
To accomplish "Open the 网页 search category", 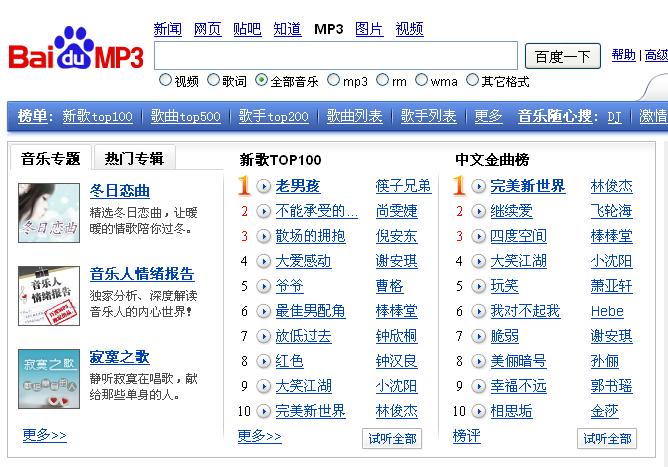I will [x=207, y=29].
